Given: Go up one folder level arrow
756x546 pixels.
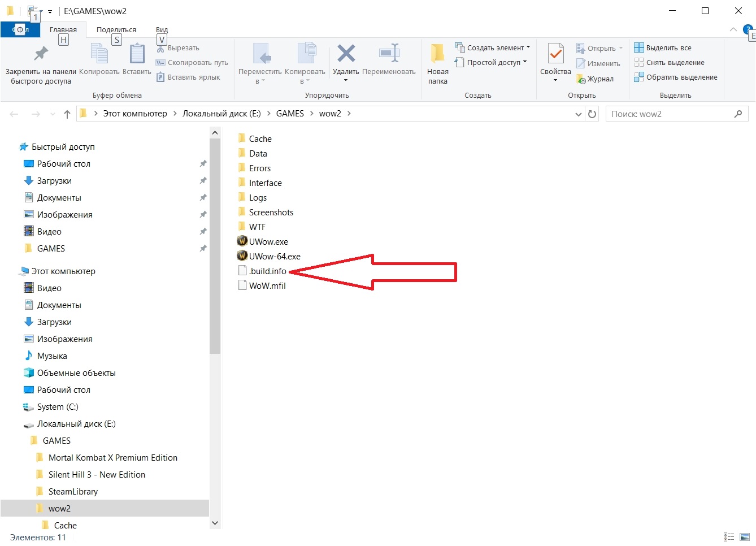Looking at the screenshot, I should [67, 114].
